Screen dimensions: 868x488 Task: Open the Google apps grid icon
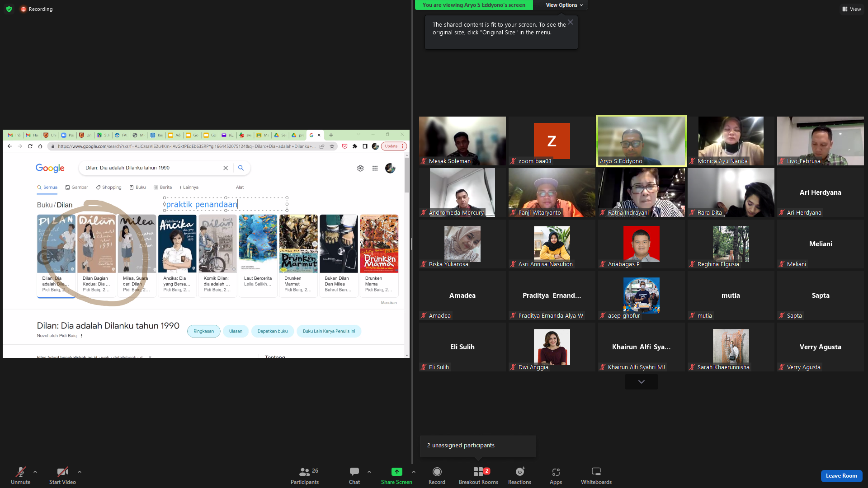375,168
